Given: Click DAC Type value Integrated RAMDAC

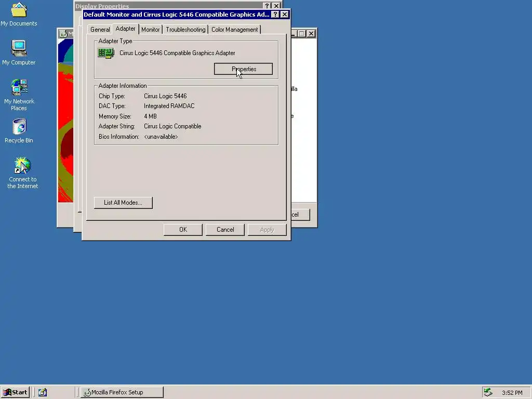Looking at the screenshot, I should [x=169, y=106].
